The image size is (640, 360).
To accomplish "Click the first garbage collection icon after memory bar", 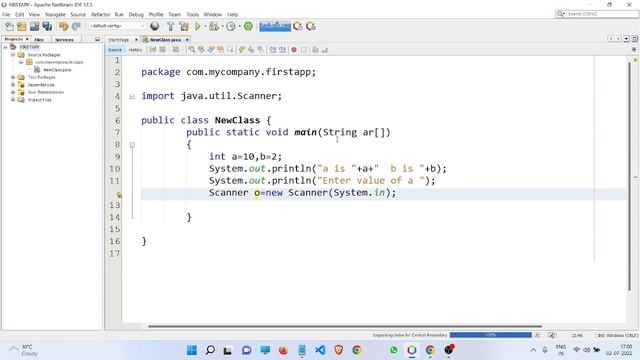I will tap(298, 27).
